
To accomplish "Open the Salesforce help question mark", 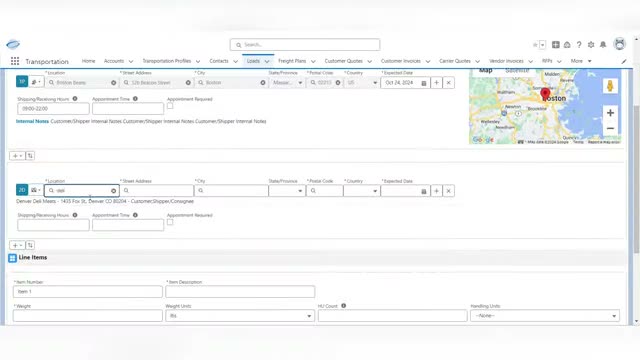I will click(579, 45).
